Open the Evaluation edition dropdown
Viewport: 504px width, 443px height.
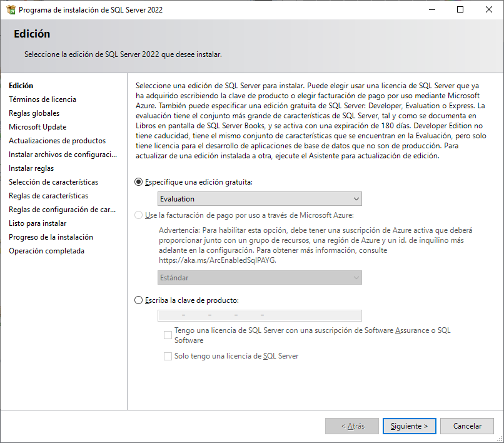(x=355, y=198)
